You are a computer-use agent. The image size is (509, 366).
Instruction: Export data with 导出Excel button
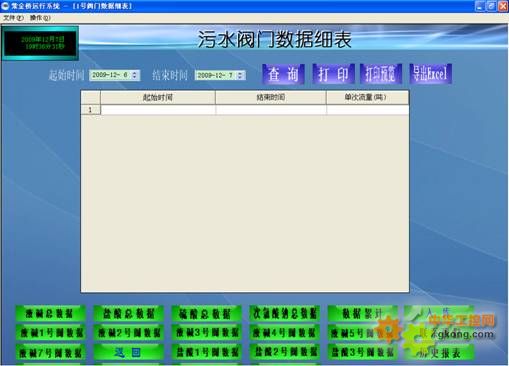coord(431,74)
